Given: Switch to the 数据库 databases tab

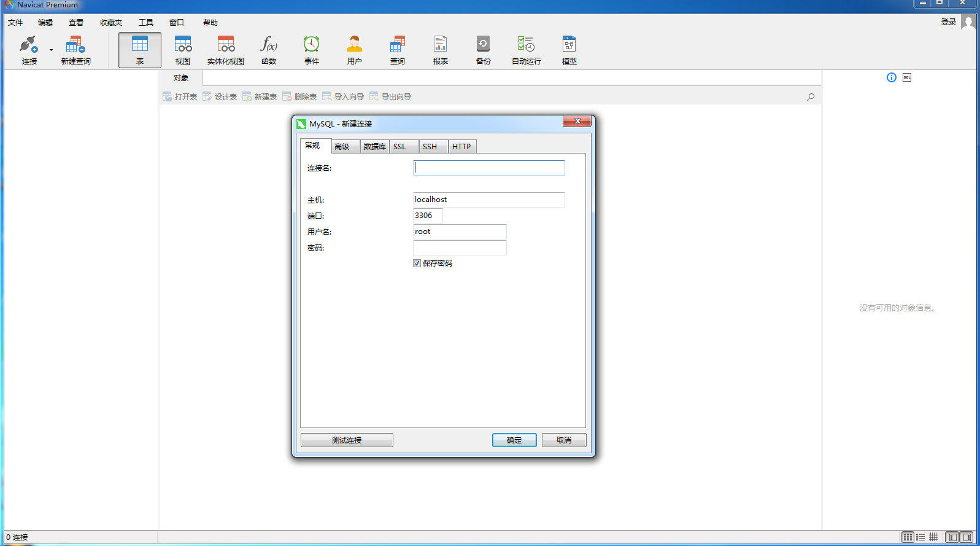Looking at the screenshot, I should pyautogui.click(x=374, y=147).
